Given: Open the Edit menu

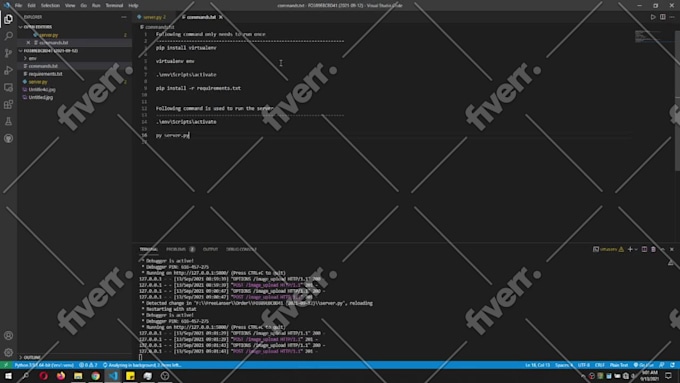Looking at the screenshot, I should pos(32,5).
